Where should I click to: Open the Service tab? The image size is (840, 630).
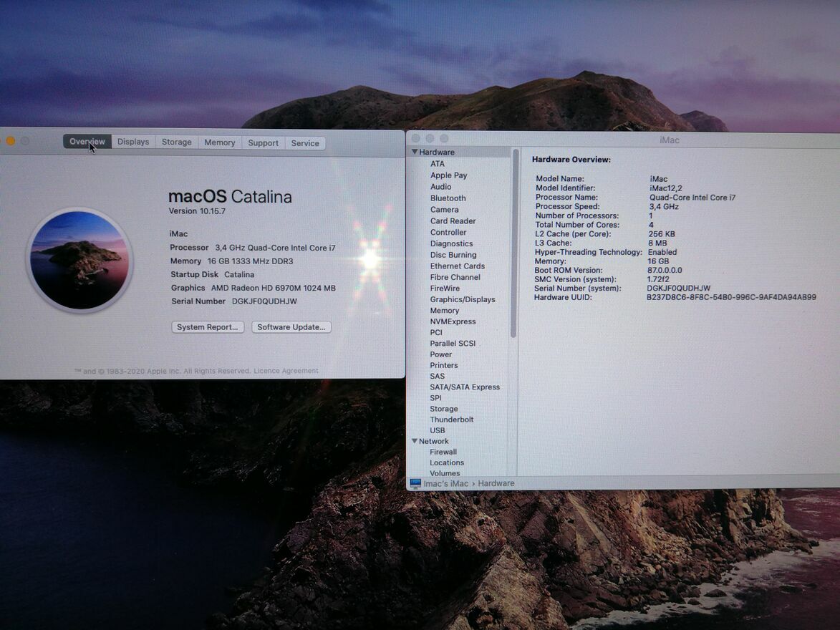pyautogui.click(x=305, y=143)
